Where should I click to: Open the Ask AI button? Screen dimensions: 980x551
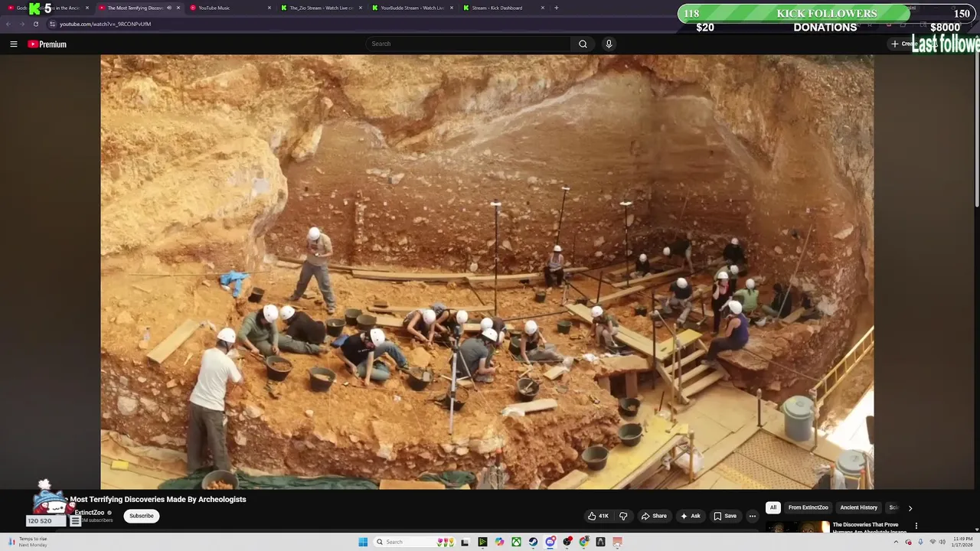click(x=691, y=516)
